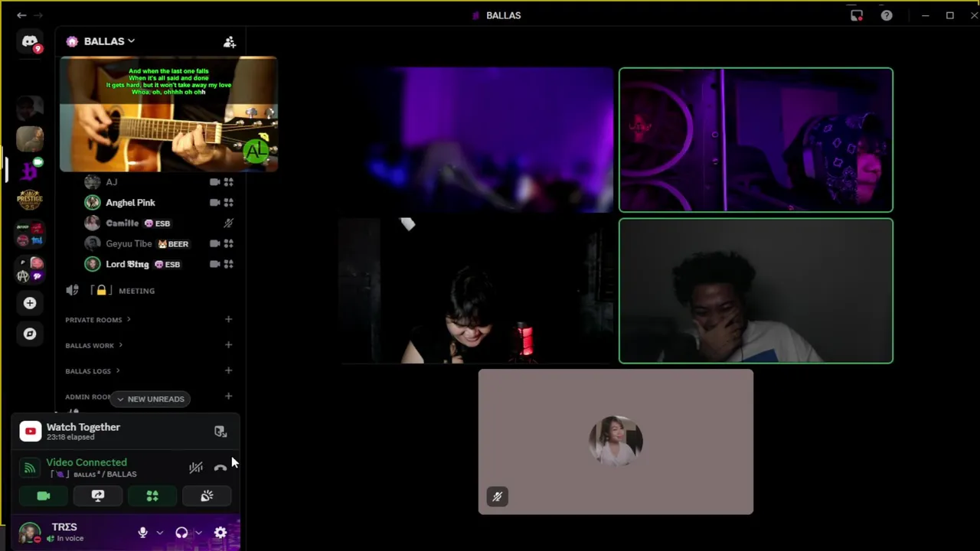980x551 pixels.
Task: Toggle microphone mute
Action: 142,533
